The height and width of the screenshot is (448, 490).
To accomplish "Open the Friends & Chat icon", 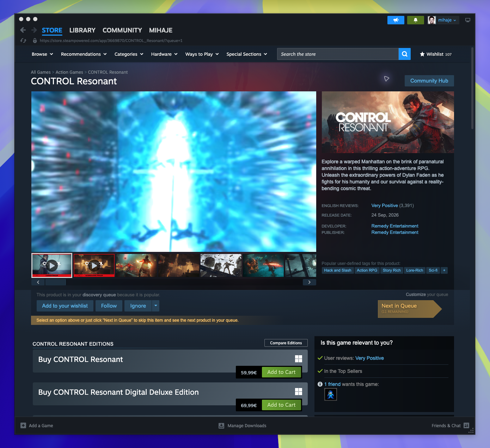I will coord(466,425).
